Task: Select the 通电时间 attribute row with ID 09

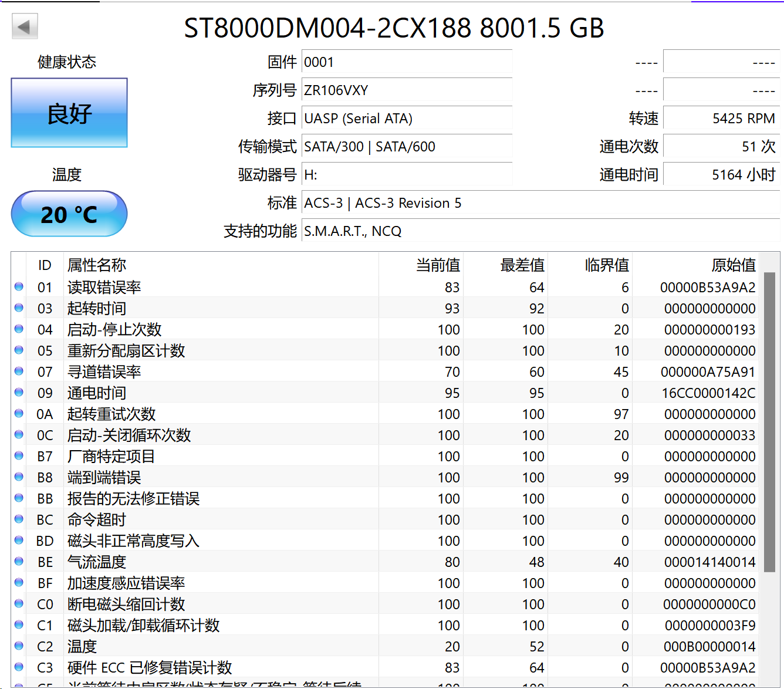Action: click(235, 393)
